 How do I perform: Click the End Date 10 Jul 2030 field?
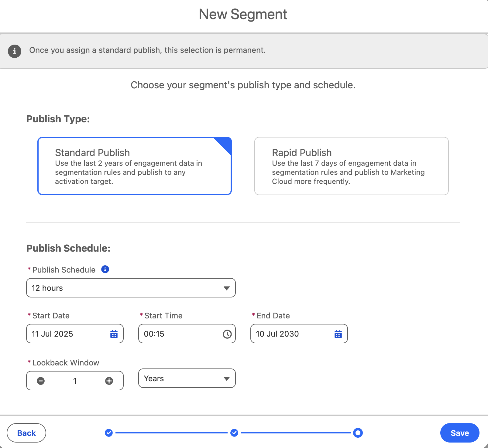tap(292, 334)
